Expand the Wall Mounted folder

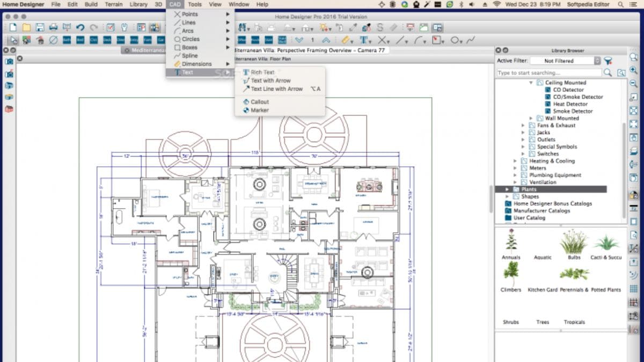click(x=531, y=118)
